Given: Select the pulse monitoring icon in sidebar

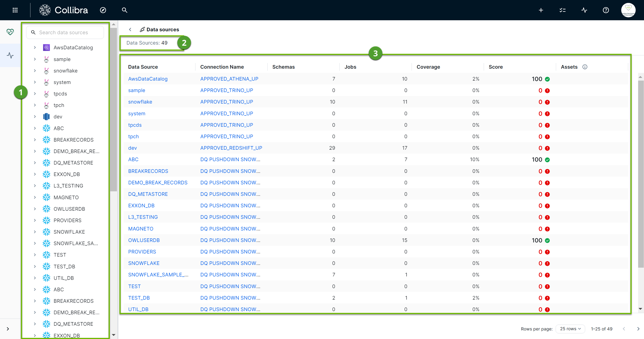Looking at the screenshot, I should tap(10, 55).
